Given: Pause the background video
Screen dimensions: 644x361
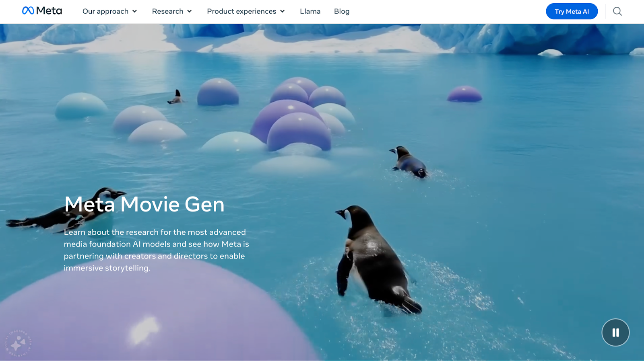Looking at the screenshot, I should 615,332.
